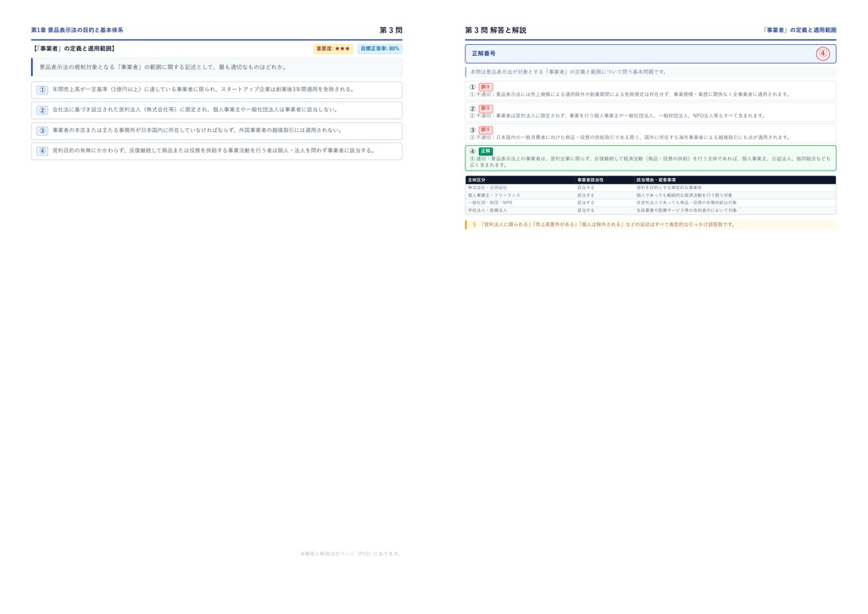Click the heading 【「事業者」の定義と適用範囲】

pyautogui.click(x=74, y=48)
